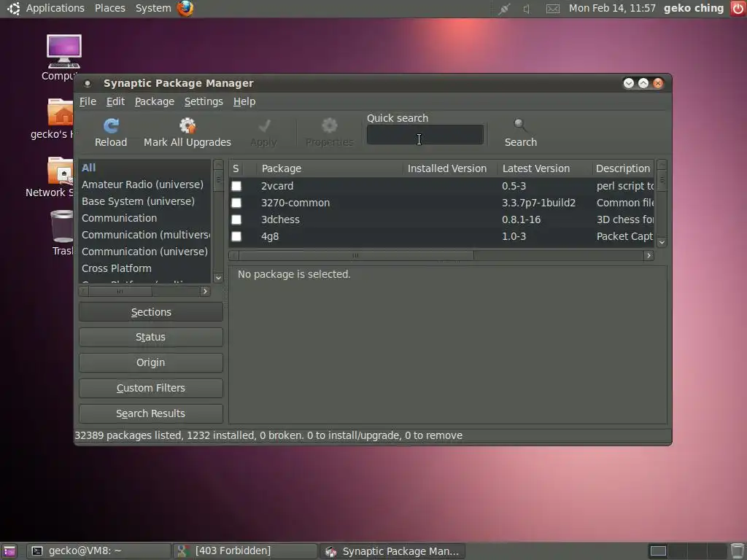The width and height of the screenshot is (747, 560).
Task: Sort by Package column header
Action: (330, 168)
